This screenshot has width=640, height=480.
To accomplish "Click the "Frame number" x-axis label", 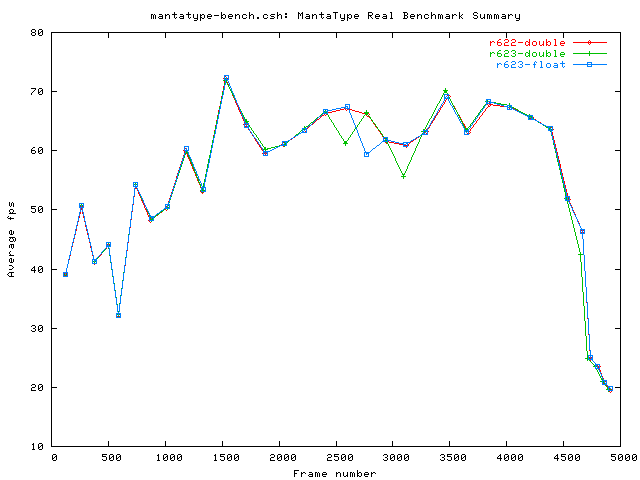I will 335,474.
